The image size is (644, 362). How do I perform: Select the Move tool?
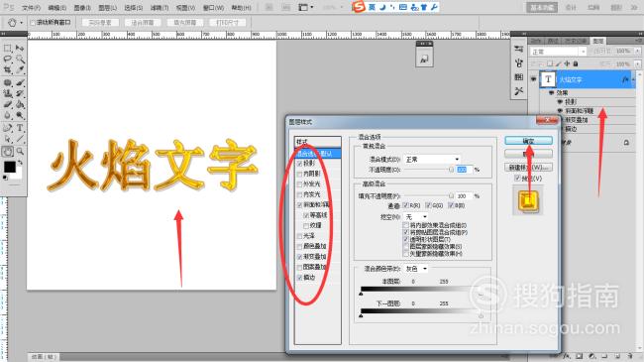point(19,49)
